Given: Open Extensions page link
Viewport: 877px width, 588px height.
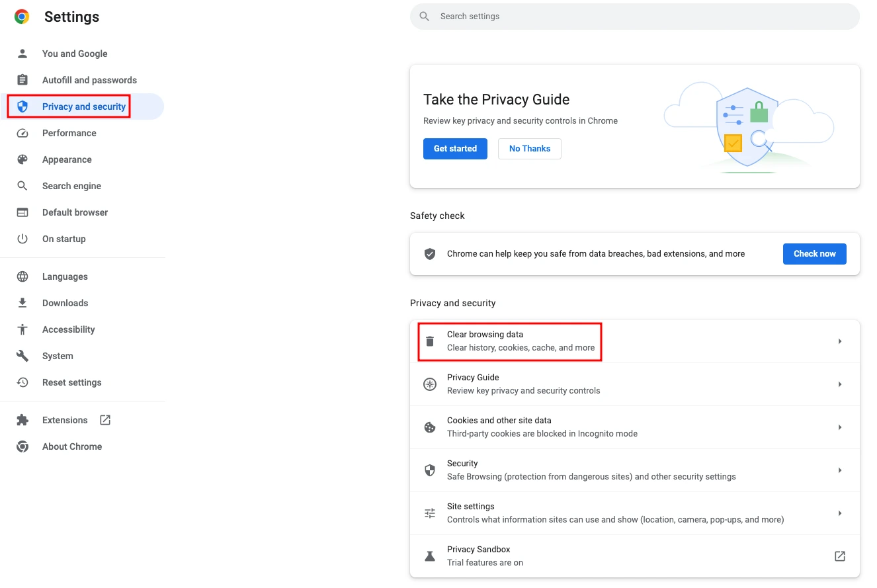Looking at the screenshot, I should click(x=82, y=420).
